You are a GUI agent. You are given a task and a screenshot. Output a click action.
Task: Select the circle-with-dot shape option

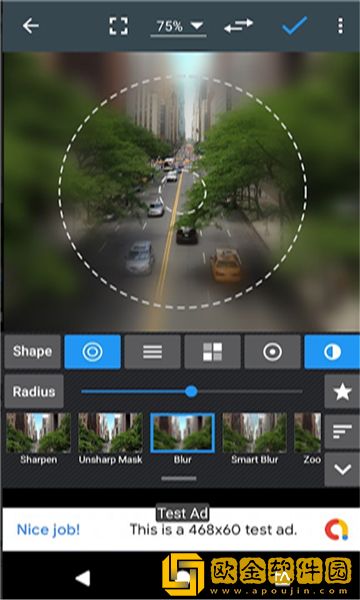pos(273,352)
